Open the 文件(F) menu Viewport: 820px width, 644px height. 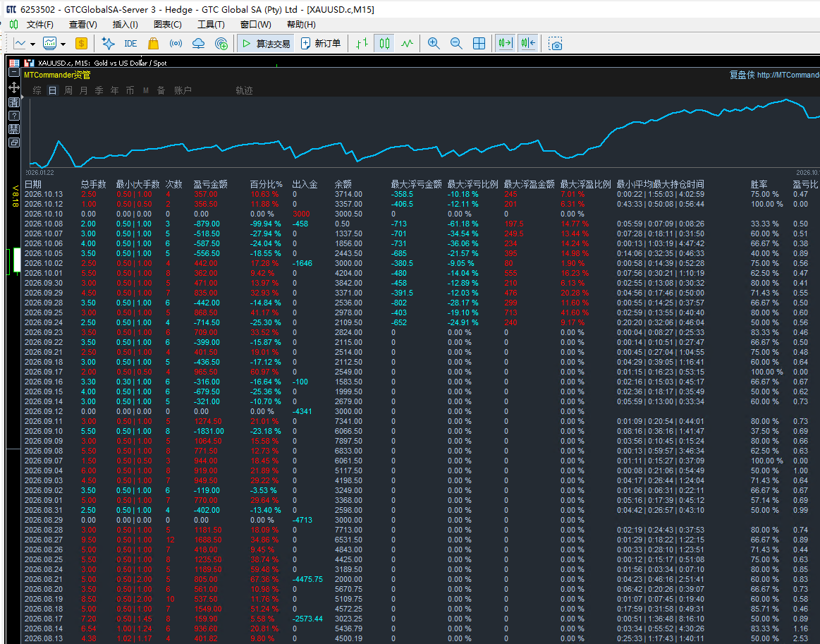point(39,25)
